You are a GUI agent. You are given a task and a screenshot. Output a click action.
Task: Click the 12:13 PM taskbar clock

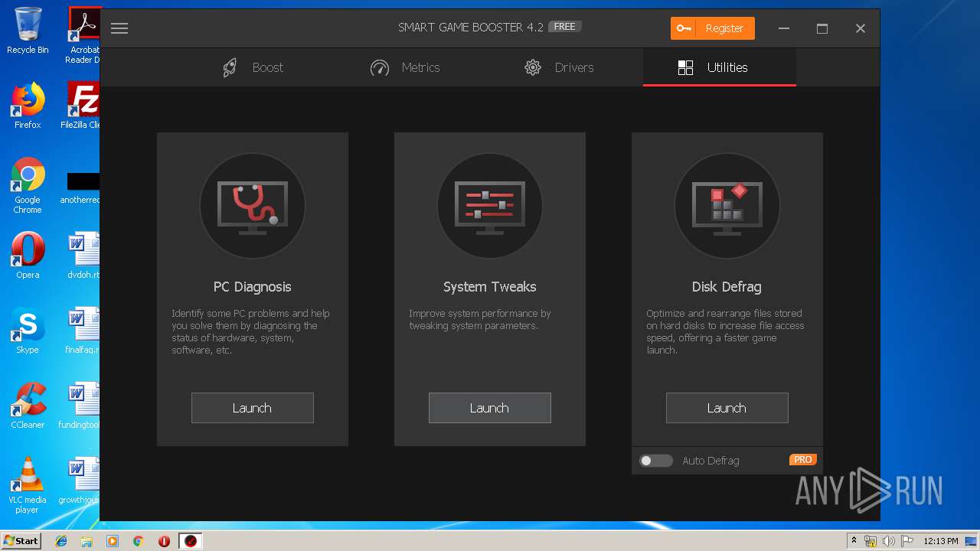[x=941, y=541]
